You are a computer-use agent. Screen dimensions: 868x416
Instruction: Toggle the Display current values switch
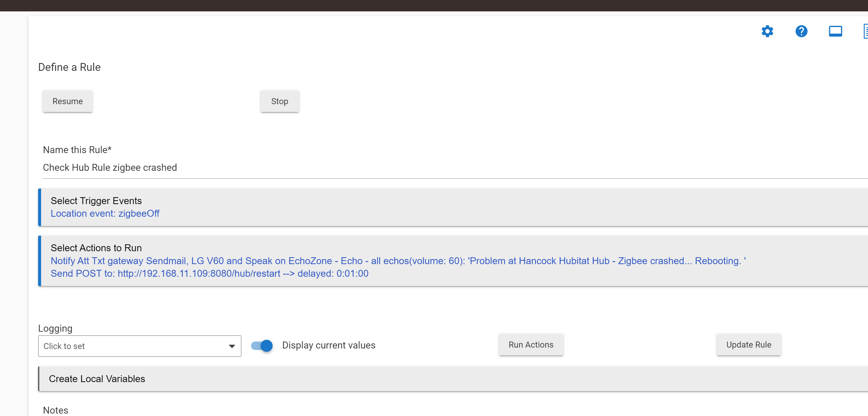(x=262, y=345)
